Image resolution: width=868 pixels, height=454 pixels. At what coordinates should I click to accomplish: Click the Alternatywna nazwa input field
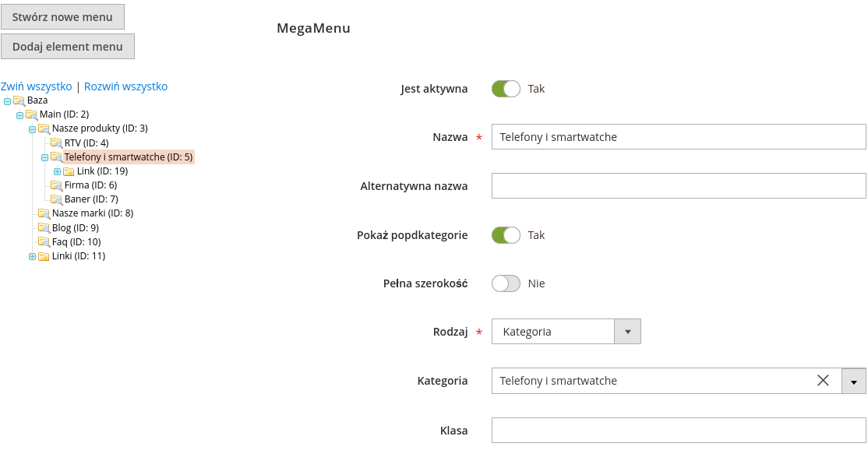point(679,186)
